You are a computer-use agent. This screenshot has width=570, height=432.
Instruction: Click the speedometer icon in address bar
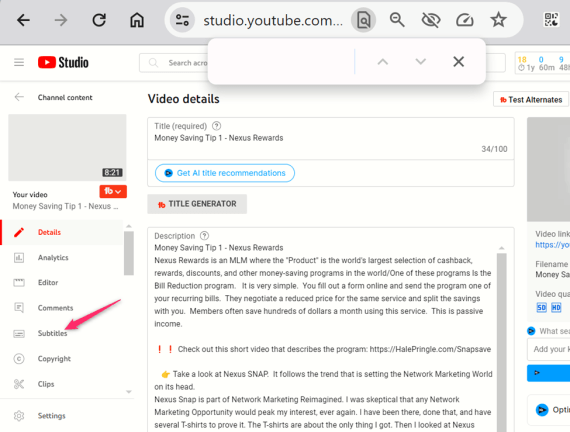465,20
